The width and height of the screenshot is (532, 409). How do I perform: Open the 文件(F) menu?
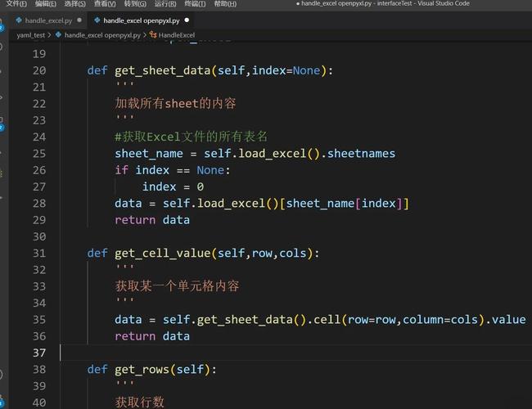point(16,4)
